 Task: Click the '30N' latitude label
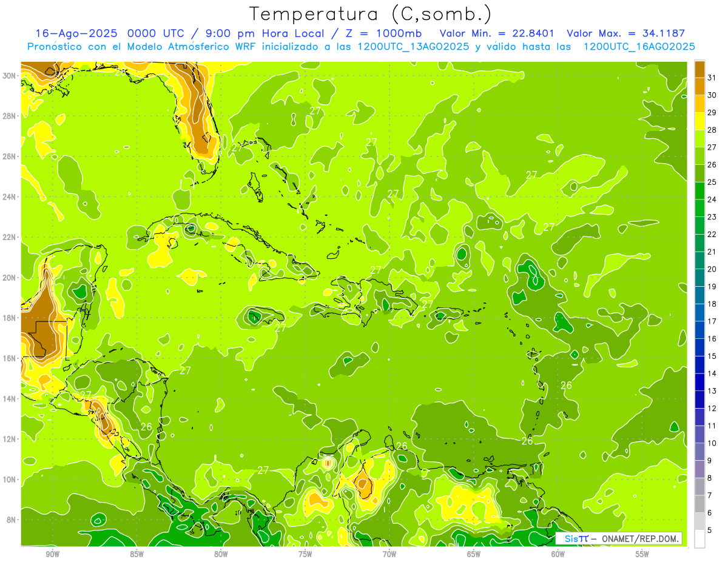pyautogui.click(x=9, y=76)
